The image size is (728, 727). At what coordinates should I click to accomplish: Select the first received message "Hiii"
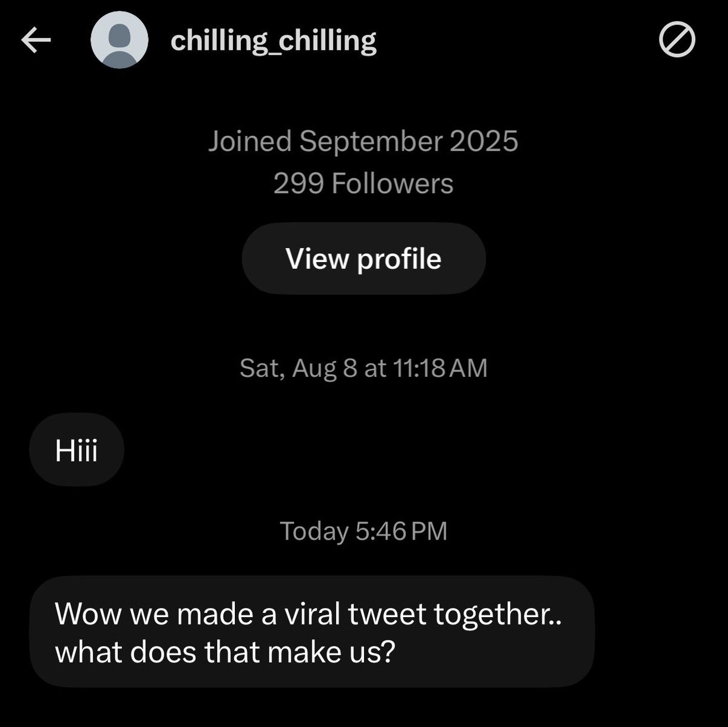click(x=76, y=450)
